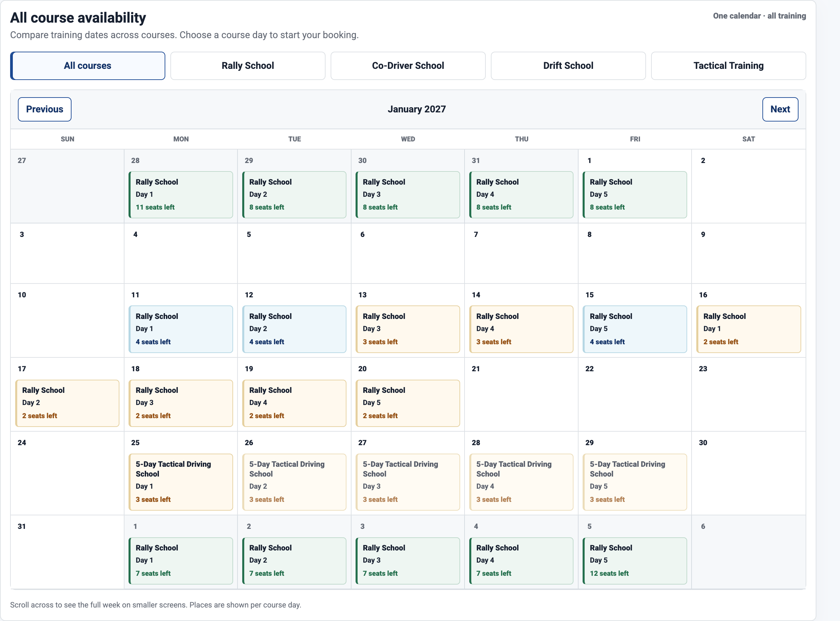Book Rally School Day 3 on December 30
Viewport: 840px width, 621px height.
coord(408,195)
